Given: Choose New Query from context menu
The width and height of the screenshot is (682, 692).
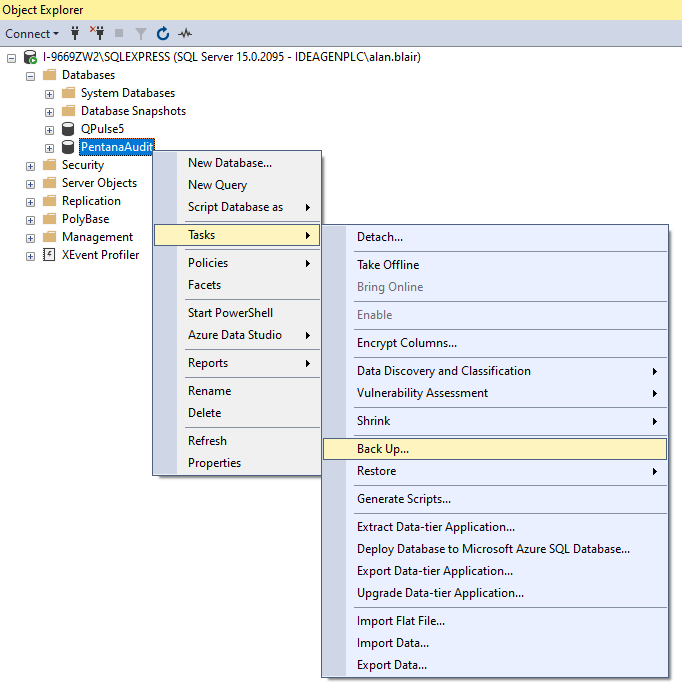Looking at the screenshot, I should [237, 185].
